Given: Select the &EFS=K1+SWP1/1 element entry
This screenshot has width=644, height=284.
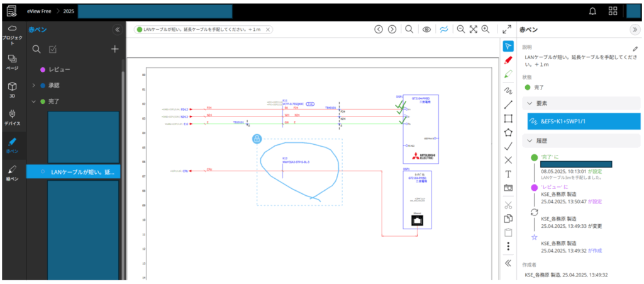Looking at the screenshot, I should coord(579,121).
